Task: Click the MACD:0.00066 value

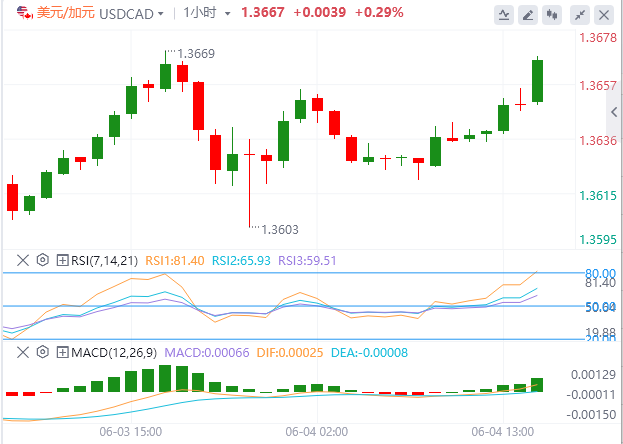Action: click(207, 352)
